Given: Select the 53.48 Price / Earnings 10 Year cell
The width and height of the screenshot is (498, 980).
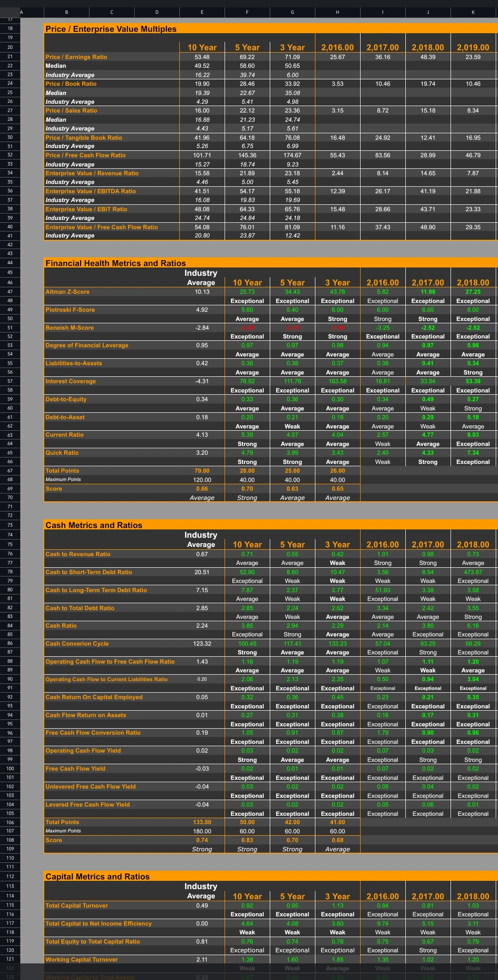Looking at the screenshot, I should pyautogui.click(x=202, y=57).
